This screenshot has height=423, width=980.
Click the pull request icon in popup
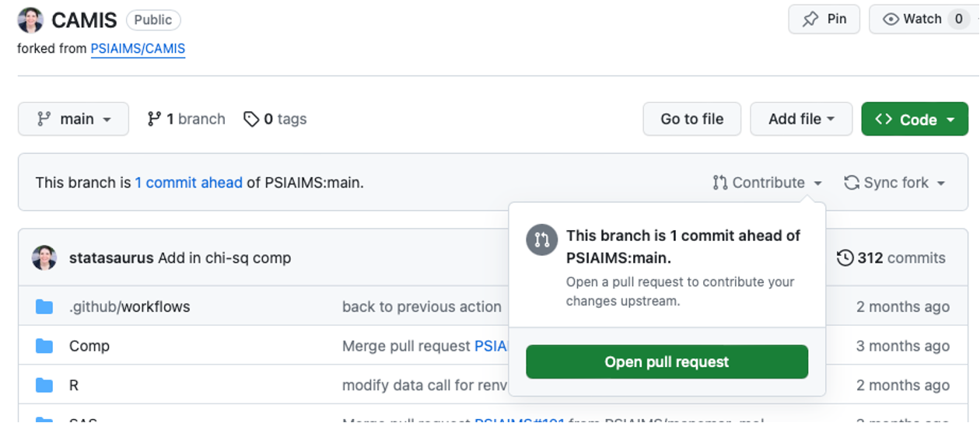[542, 239]
